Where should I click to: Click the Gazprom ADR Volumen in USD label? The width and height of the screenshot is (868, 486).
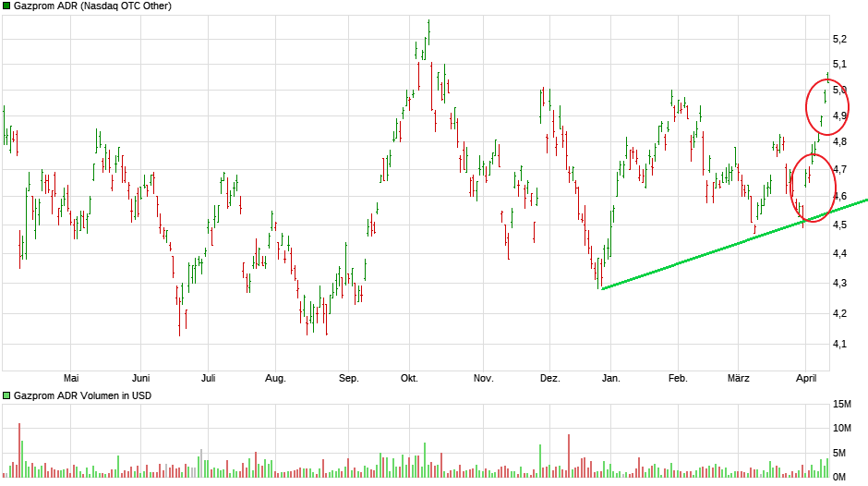pyautogui.click(x=82, y=395)
